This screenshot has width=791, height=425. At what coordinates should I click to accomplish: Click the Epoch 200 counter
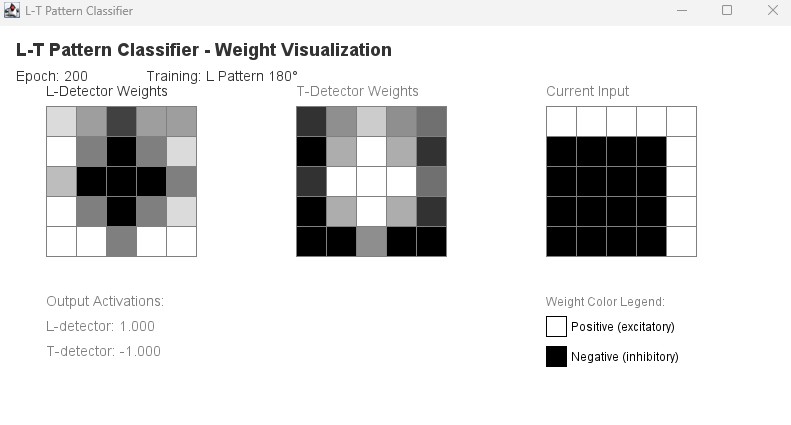pyautogui.click(x=52, y=76)
